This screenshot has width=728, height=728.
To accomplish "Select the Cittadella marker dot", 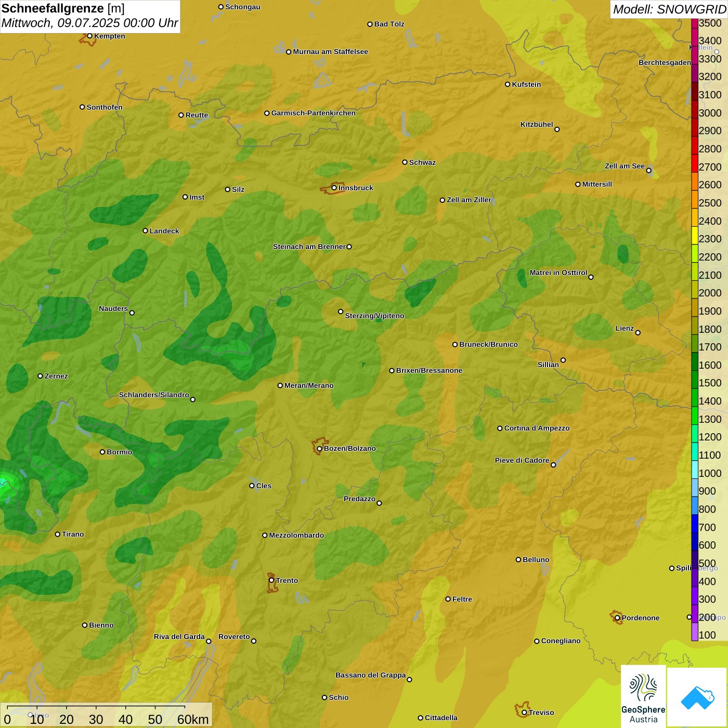I will tap(421, 718).
